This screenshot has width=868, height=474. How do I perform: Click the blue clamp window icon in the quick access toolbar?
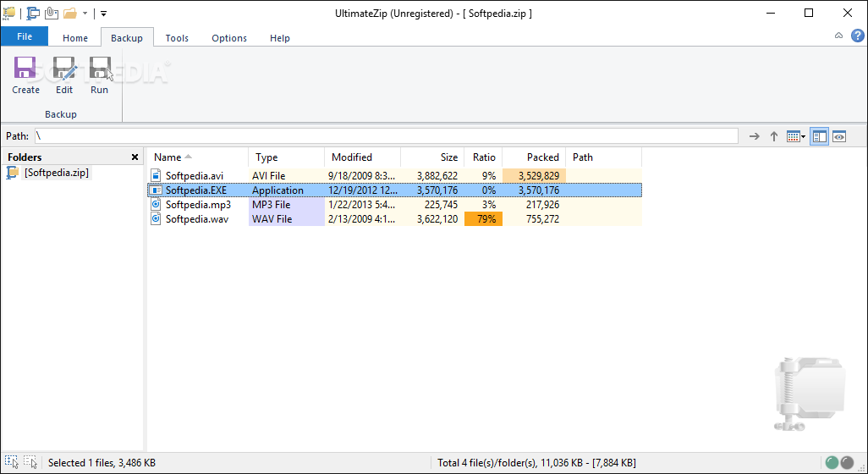(33, 13)
